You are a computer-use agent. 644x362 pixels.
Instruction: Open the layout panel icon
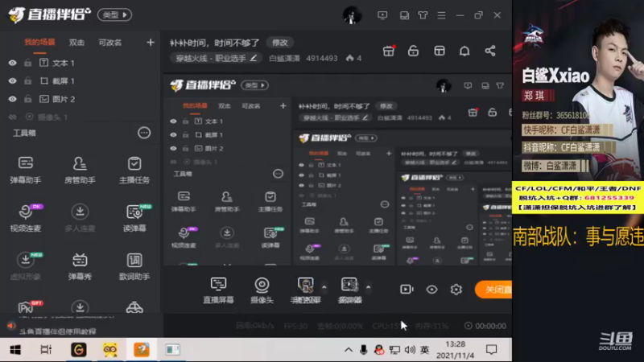(439, 51)
